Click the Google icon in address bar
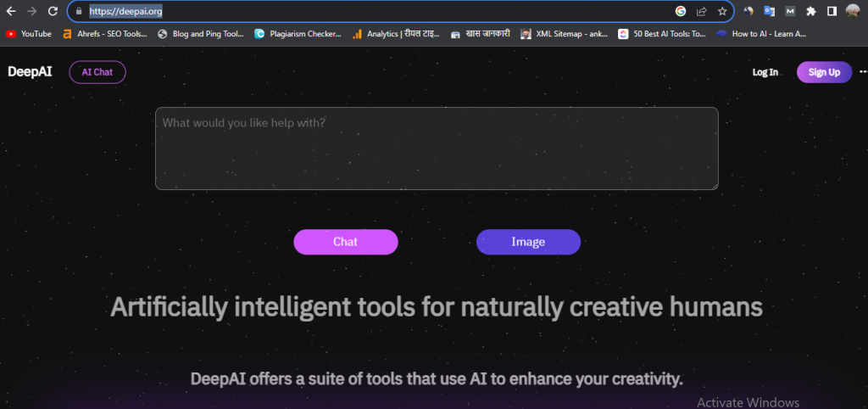The height and width of the screenshot is (409, 868). [681, 12]
